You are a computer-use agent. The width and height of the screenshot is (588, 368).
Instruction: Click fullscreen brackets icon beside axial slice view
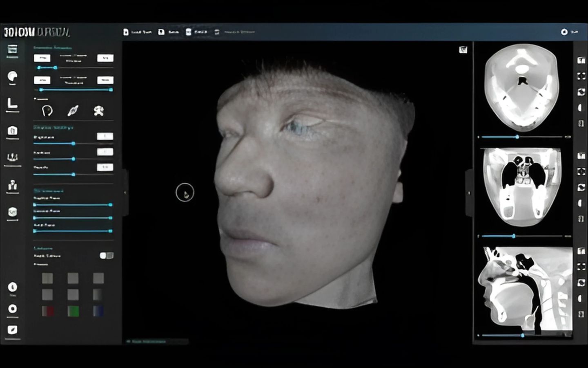pyautogui.click(x=581, y=76)
